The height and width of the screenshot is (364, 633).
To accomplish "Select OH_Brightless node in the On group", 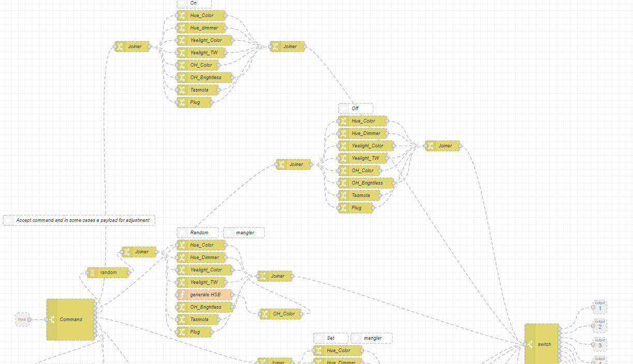I will tap(205, 78).
